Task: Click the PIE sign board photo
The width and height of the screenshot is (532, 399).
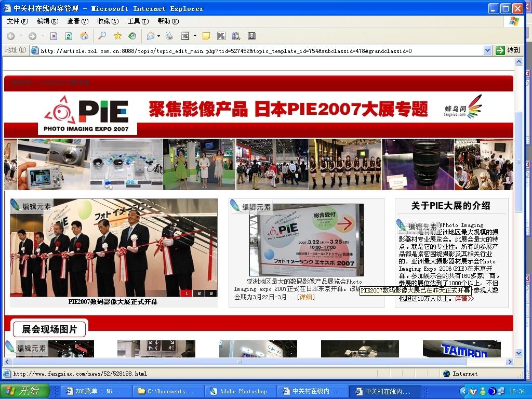Action: 307,240
